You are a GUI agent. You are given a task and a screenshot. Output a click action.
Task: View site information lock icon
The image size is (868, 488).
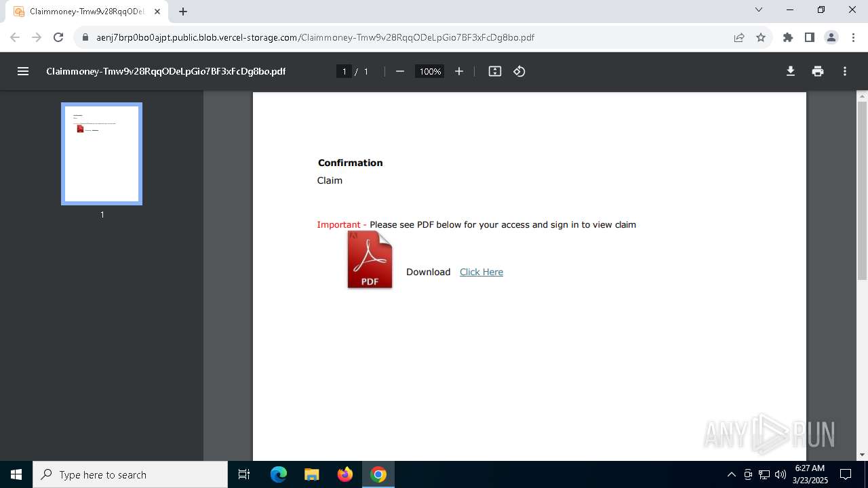pyautogui.click(x=85, y=37)
